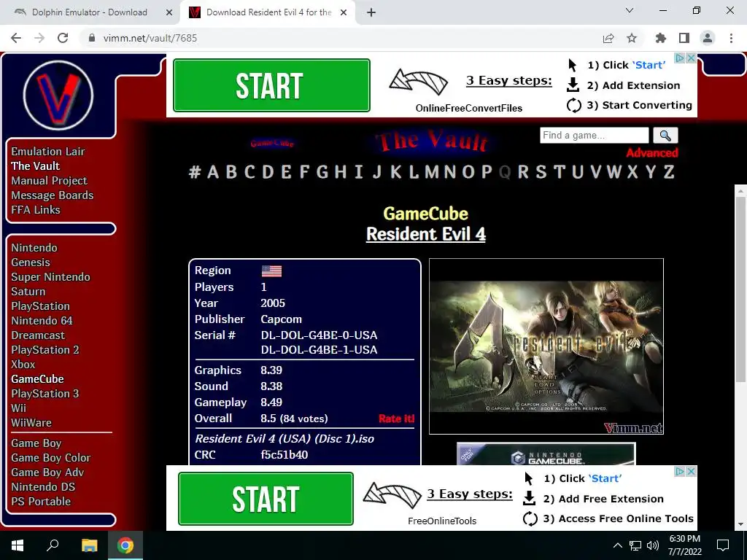Close the top banner ad X icon
Viewport: 747px width, 560px height.
691,58
